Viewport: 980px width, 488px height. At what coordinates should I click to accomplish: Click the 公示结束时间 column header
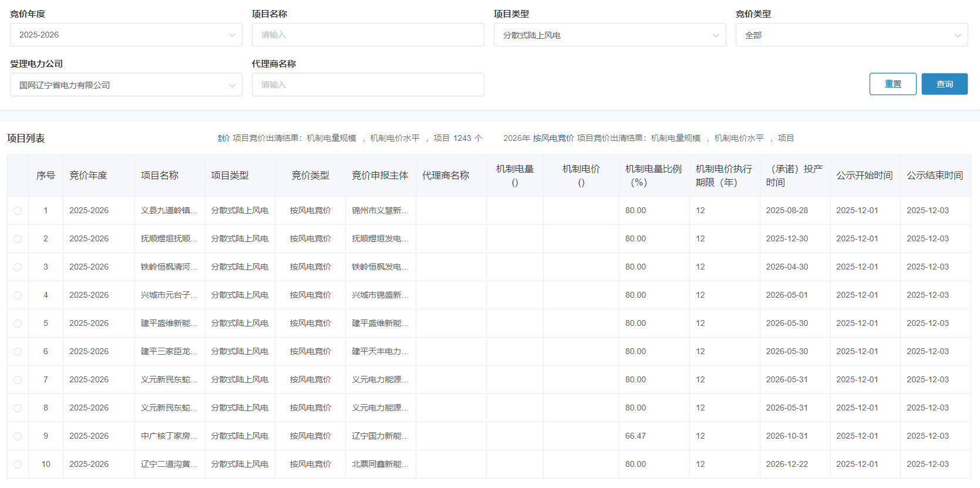(x=935, y=176)
